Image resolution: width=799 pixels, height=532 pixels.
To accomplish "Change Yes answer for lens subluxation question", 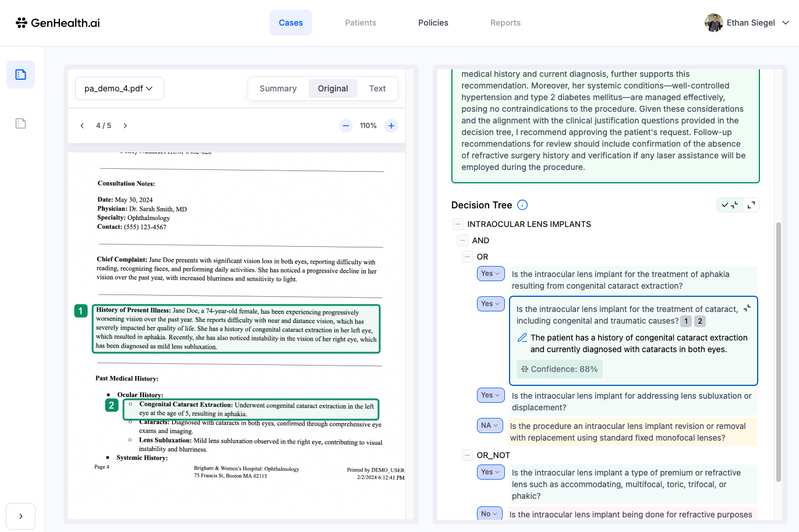I will point(490,395).
